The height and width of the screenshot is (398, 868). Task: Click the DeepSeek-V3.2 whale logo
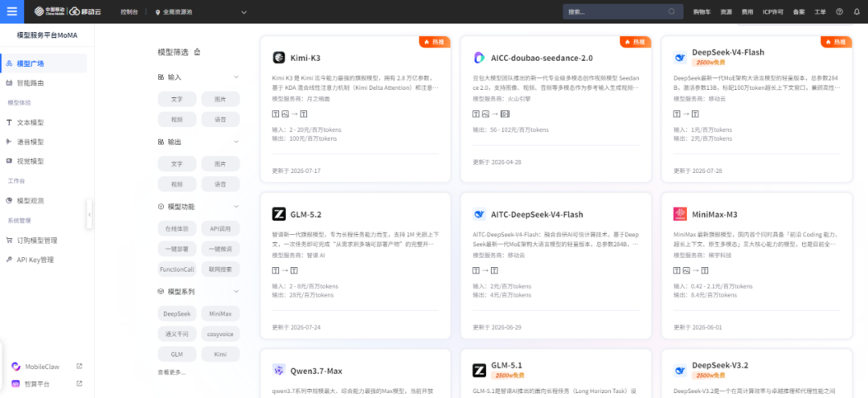point(680,371)
